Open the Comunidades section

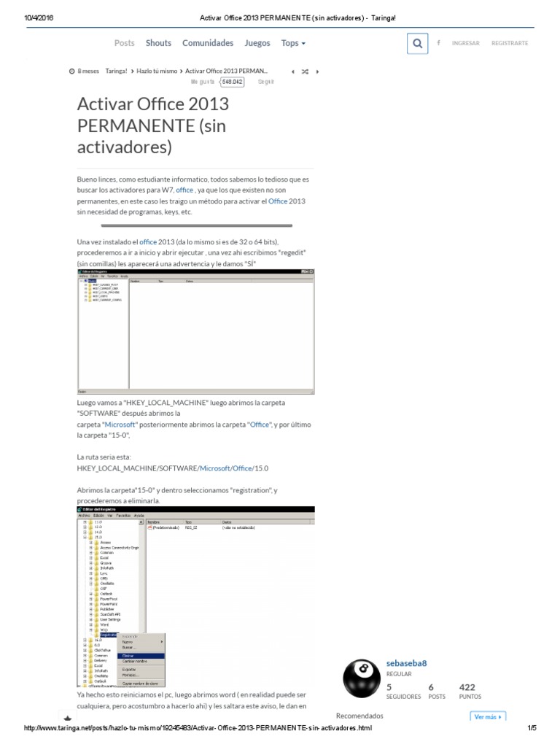[208, 43]
